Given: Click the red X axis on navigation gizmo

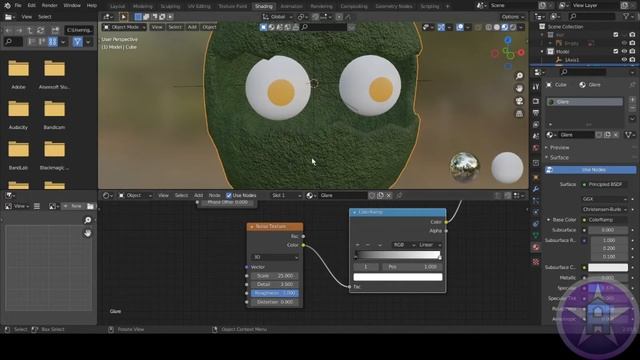Looking at the screenshot, I should 521,52.
